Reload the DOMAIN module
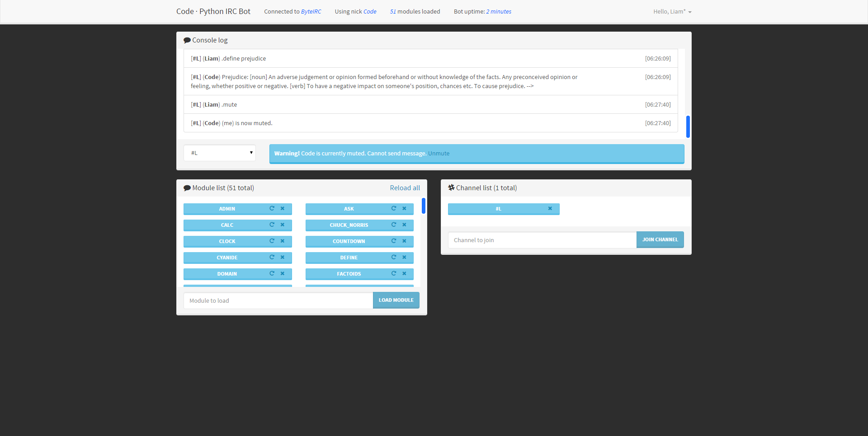868x436 pixels. pyautogui.click(x=272, y=274)
